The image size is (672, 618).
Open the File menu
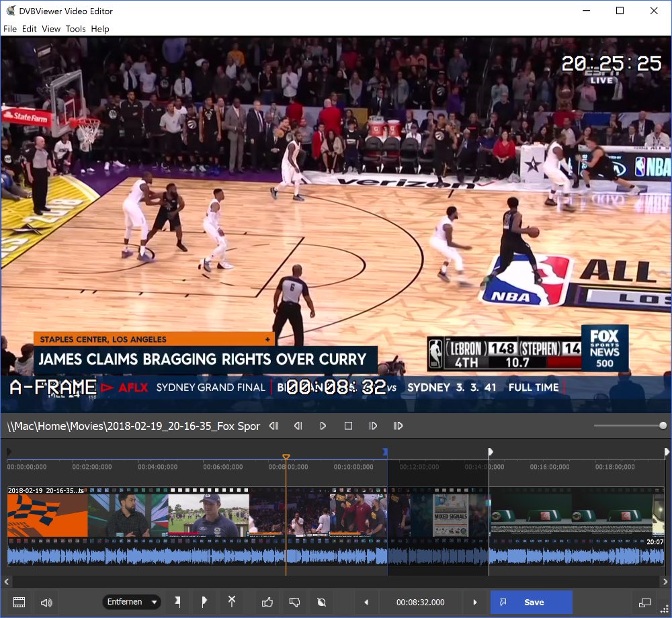pyautogui.click(x=10, y=29)
